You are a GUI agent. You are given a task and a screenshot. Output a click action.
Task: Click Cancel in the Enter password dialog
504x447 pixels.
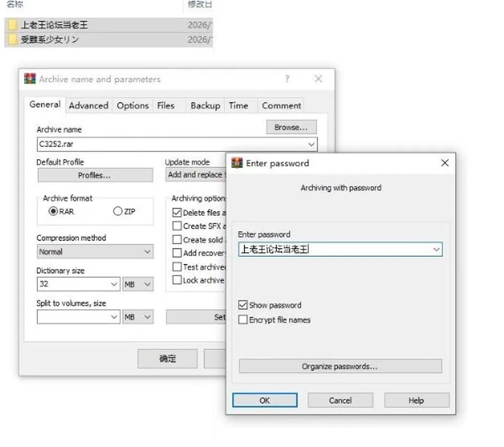tap(340, 400)
